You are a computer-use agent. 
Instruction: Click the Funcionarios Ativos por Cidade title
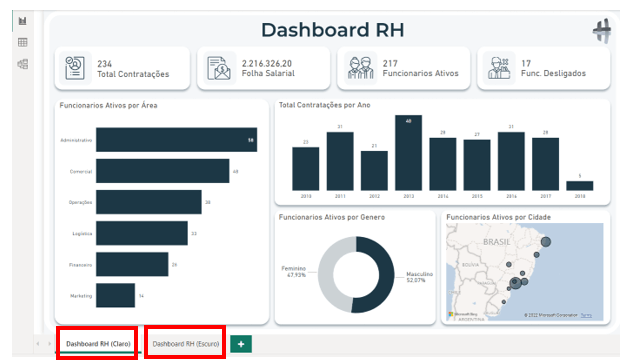click(499, 217)
